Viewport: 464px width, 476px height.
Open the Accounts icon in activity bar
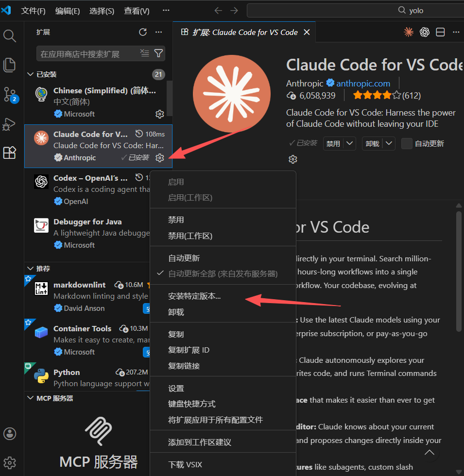(x=10, y=434)
